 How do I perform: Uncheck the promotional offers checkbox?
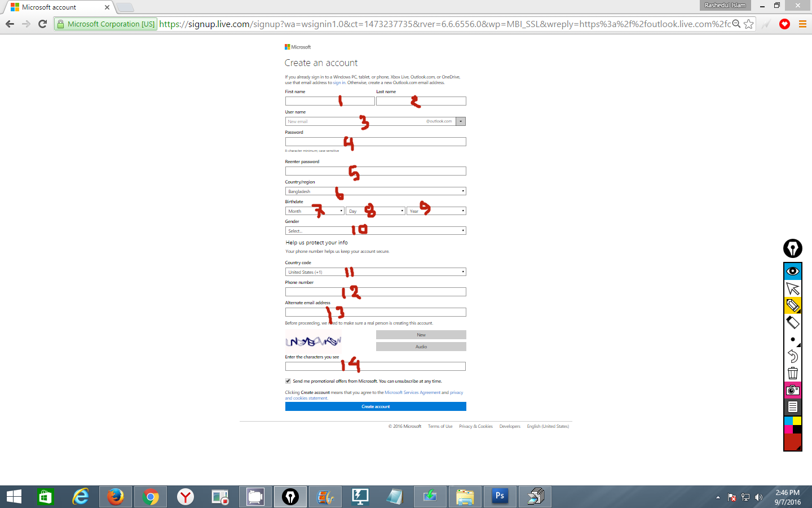point(288,381)
